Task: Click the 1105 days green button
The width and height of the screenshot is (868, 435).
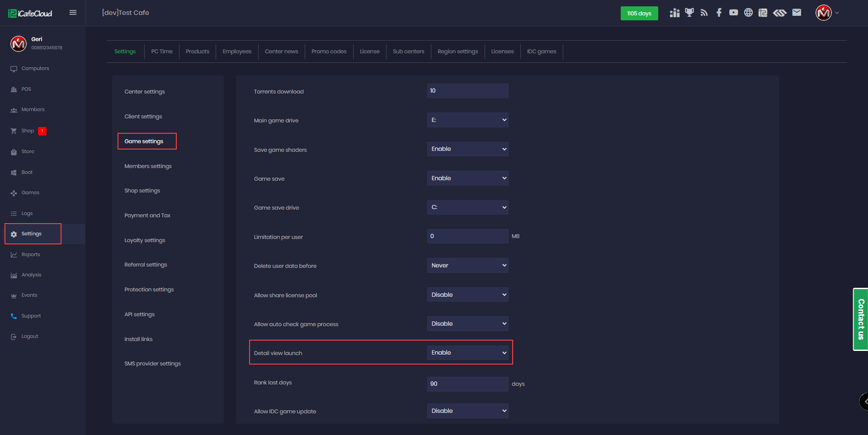Action: [639, 14]
